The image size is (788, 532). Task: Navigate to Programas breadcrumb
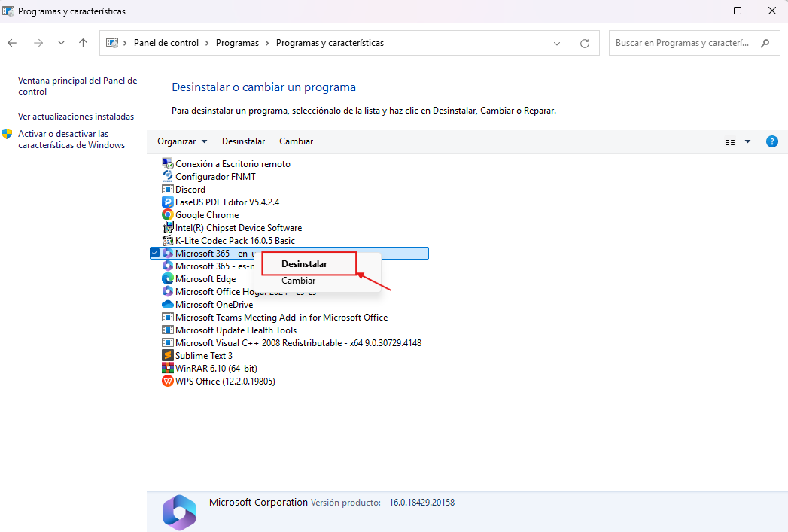pos(237,43)
